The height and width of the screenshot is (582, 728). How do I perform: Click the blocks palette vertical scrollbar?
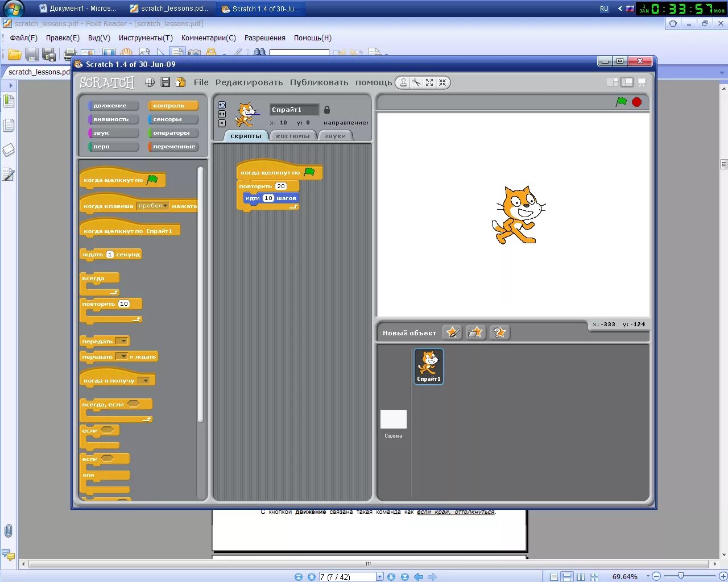(x=200, y=294)
